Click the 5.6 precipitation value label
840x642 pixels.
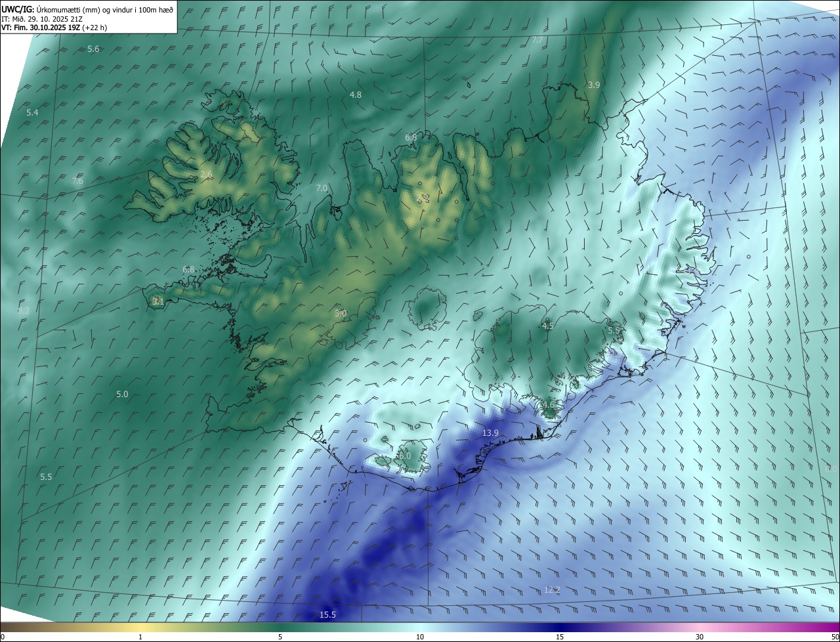pos(93,49)
